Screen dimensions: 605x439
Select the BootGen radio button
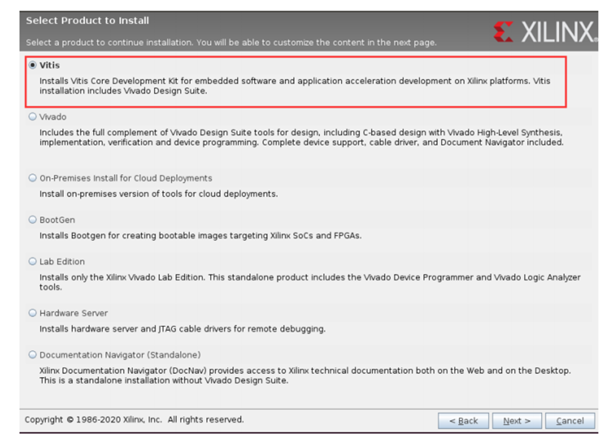[33, 220]
